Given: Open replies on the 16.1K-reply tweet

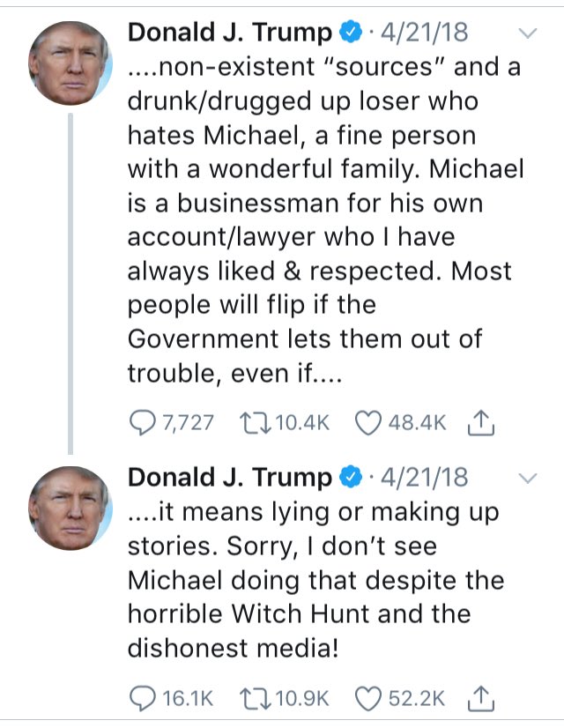Looking at the screenshot, I should pyautogui.click(x=143, y=698).
